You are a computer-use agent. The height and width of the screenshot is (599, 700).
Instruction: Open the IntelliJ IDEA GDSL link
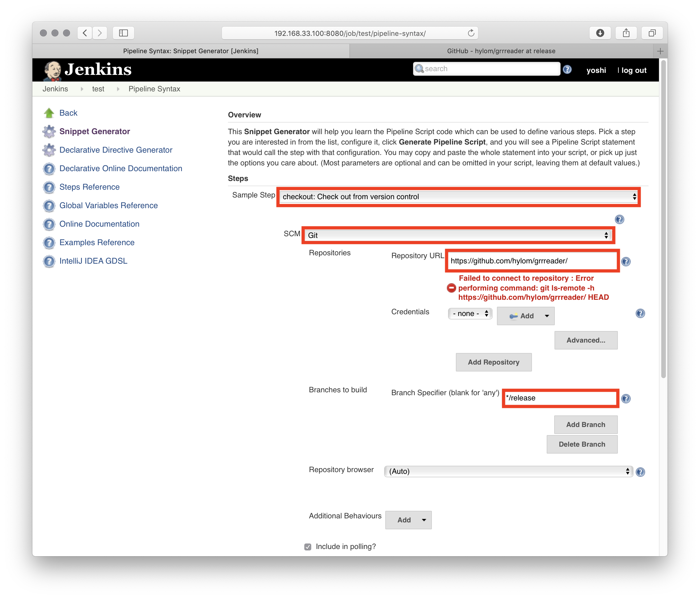click(x=93, y=262)
